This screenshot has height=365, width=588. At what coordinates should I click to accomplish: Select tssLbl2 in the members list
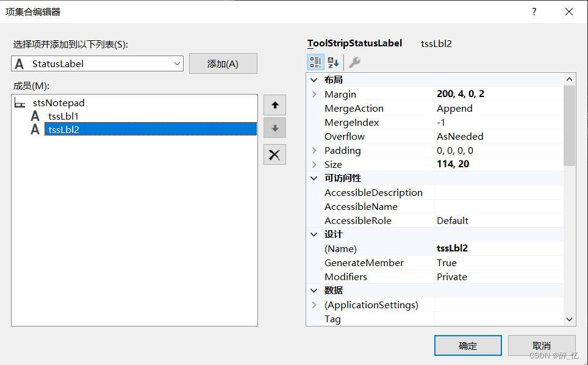pos(64,129)
